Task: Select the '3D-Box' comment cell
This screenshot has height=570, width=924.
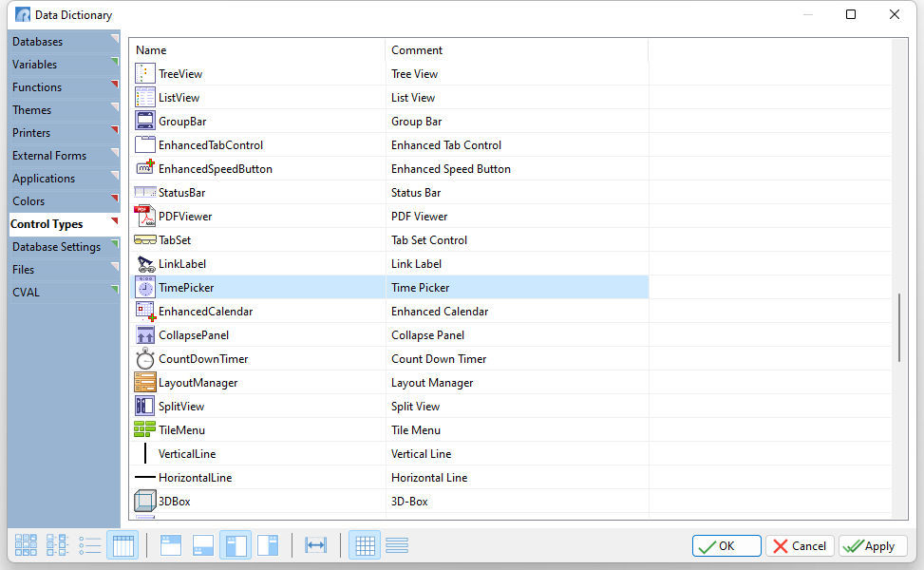Action: tap(517, 501)
